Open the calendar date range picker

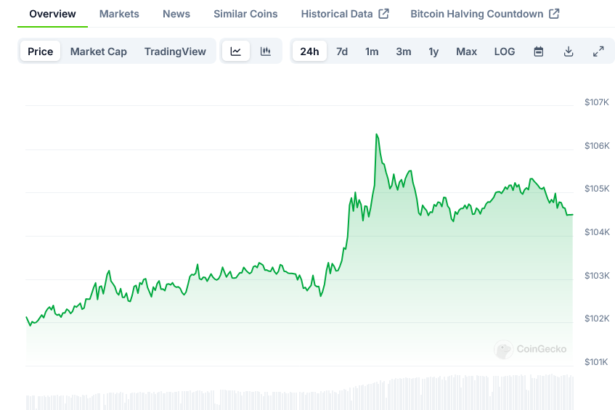click(x=538, y=51)
